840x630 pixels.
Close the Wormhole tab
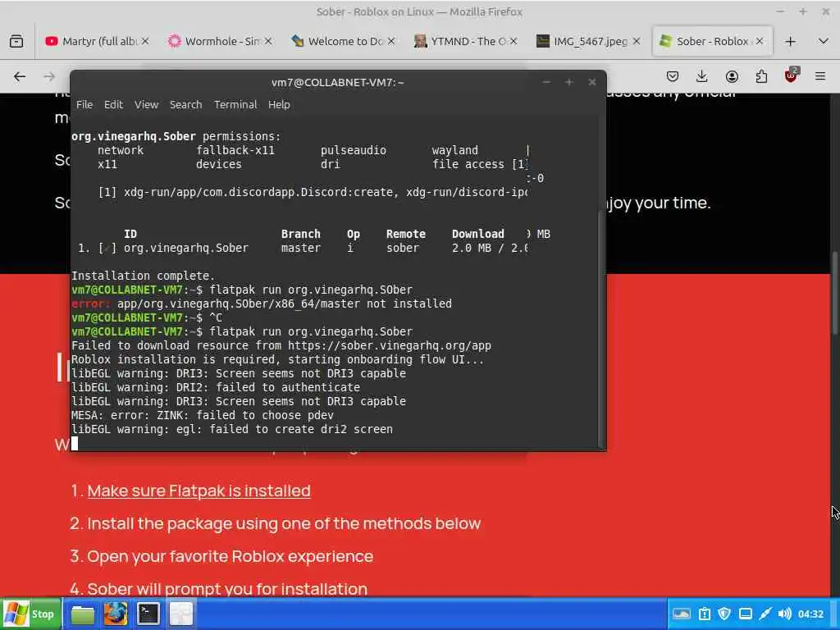click(268, 41)
